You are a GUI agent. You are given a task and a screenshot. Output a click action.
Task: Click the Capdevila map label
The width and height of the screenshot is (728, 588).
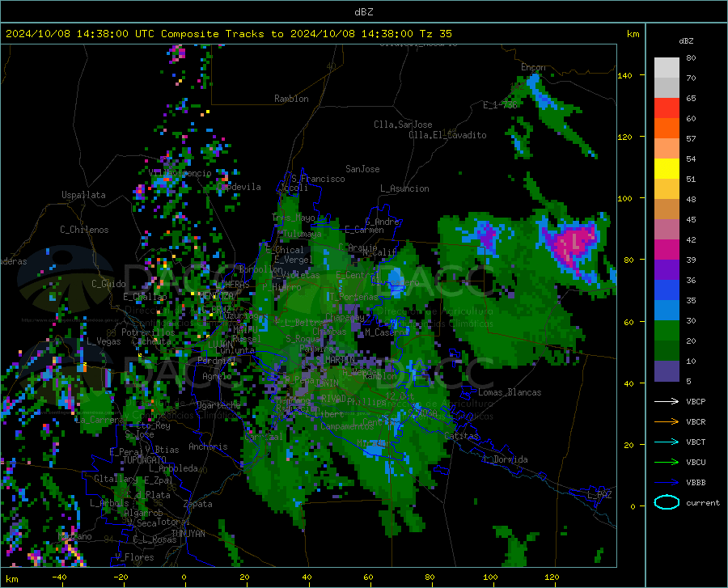coord(239,187)
